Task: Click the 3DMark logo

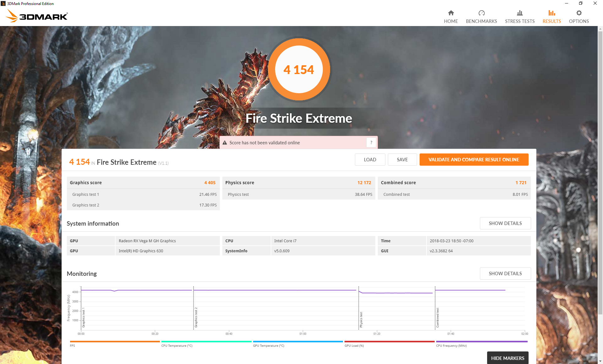Action: 37,16
